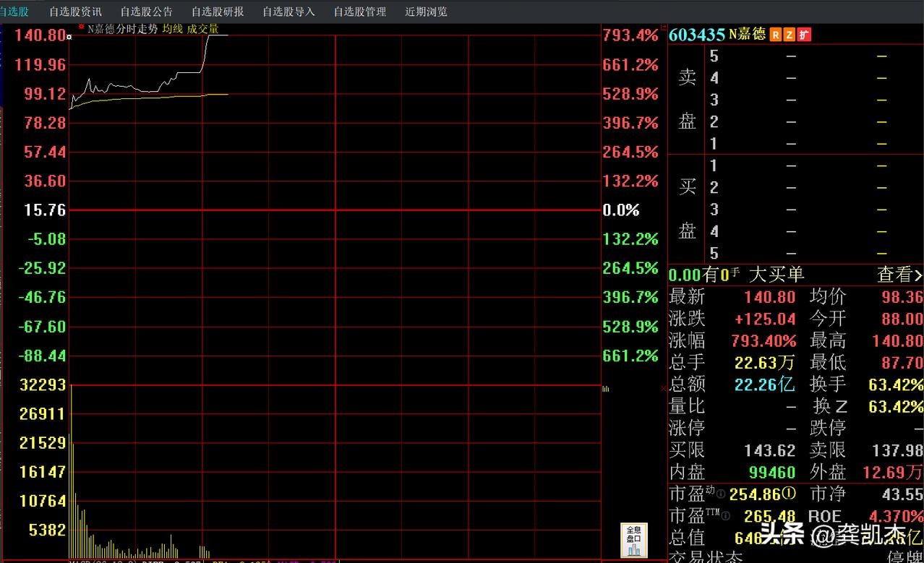Click the 0.0% percent axis label
Image resolution: width=924 pixels, height=563 pixels.
coord(621,210)
